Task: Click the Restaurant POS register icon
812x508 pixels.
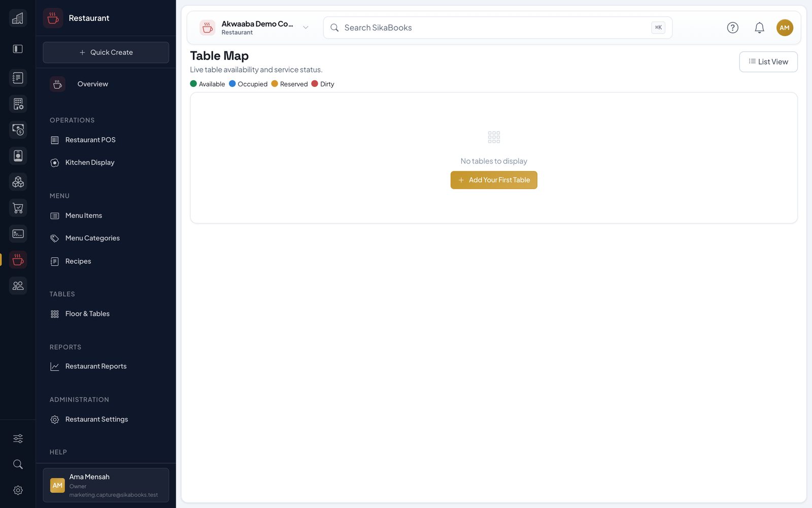Action: coord(55,140)
